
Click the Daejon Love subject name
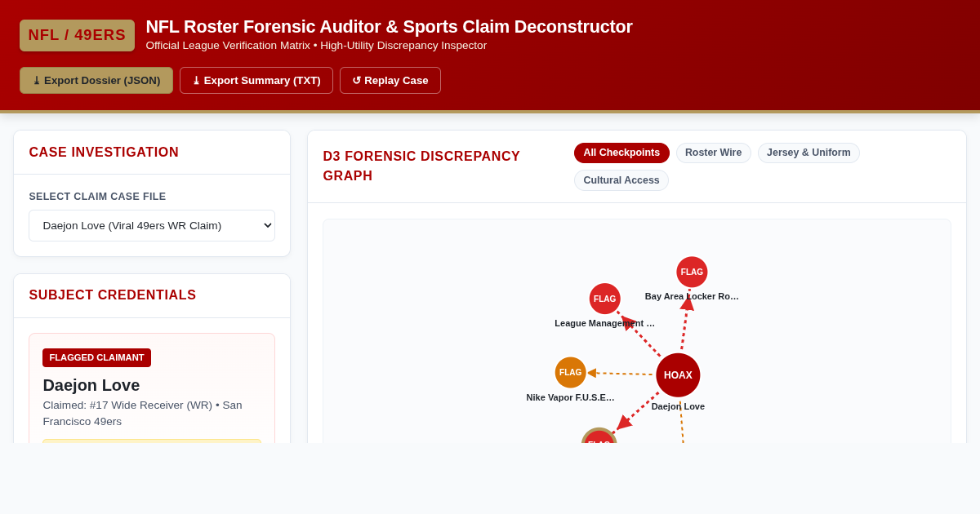tap(91, 385)
